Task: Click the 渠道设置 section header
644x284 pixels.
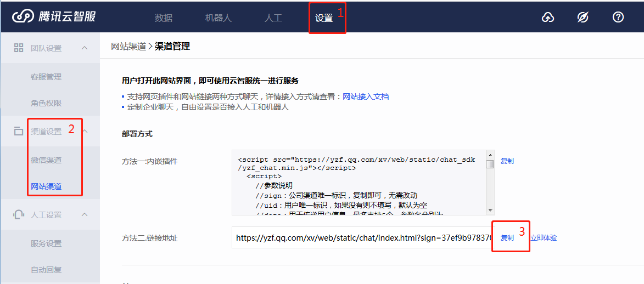Action: [x=50, y=132]
